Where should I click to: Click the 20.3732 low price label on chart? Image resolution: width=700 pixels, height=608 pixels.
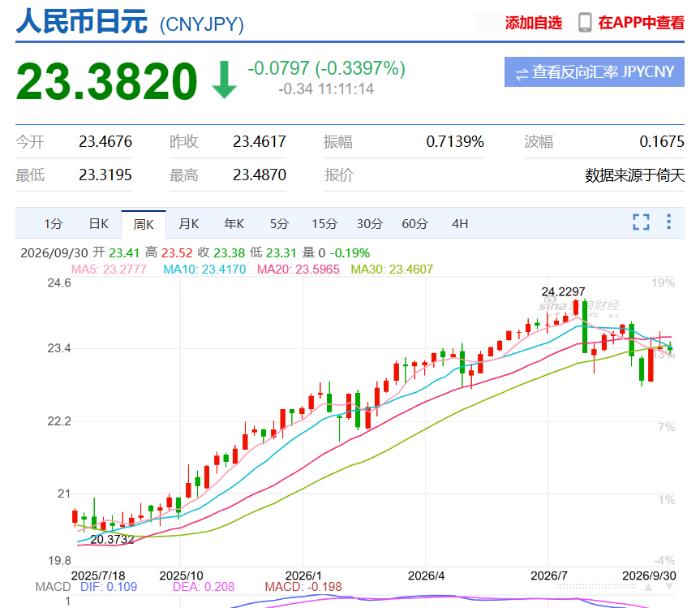click(x=112, y=540)
